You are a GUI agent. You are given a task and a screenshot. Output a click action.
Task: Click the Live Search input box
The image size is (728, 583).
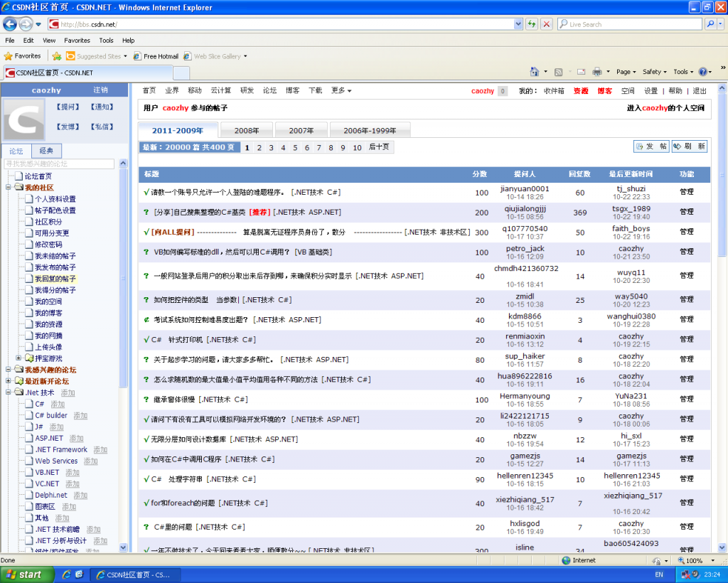point(630,24)
